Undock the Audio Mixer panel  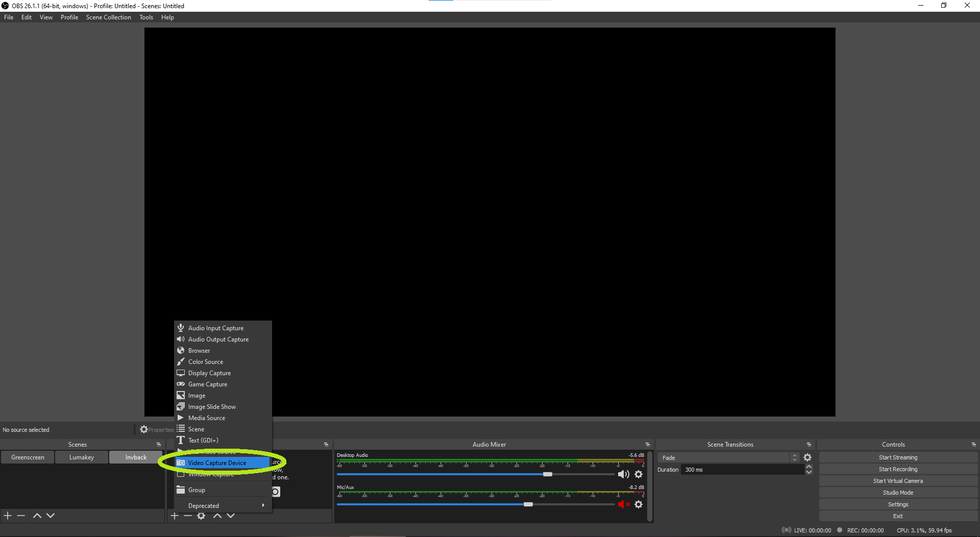[x=648, y=445]
